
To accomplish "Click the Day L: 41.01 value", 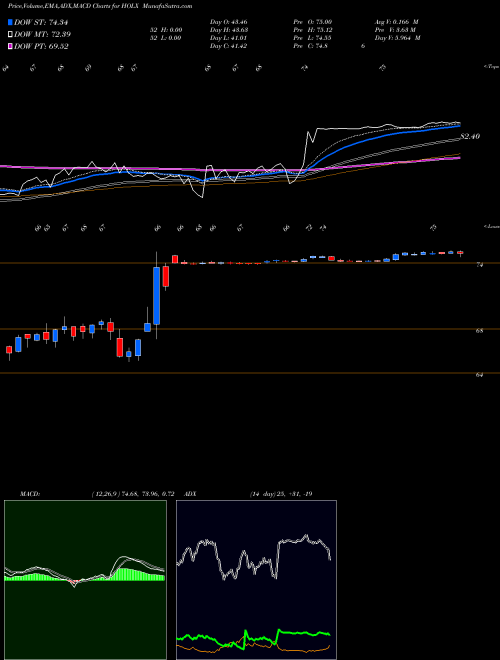I will point(228,38).
